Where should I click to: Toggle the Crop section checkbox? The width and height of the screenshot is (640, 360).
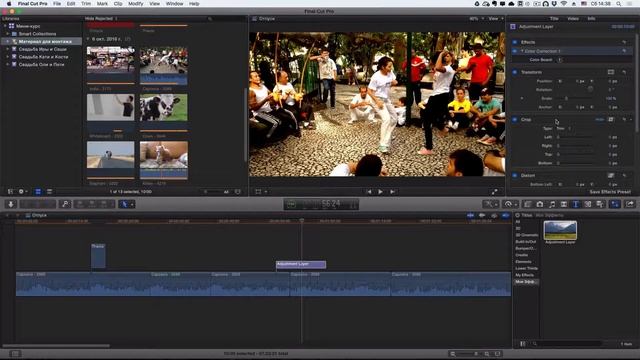pos(515,120)
